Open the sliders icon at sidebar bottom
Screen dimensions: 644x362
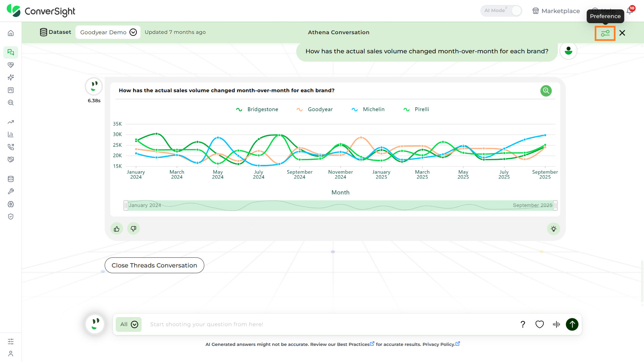pyautogui.click(x=11, y=341)
